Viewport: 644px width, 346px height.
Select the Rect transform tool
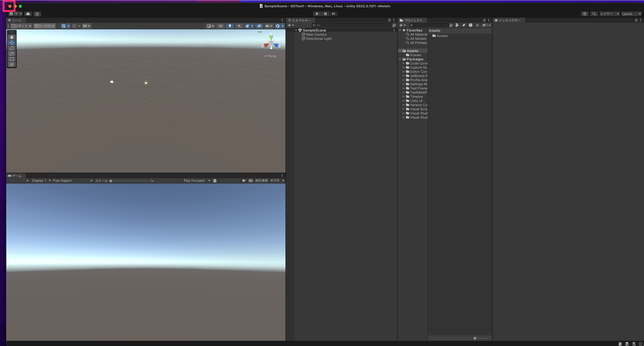12,59
